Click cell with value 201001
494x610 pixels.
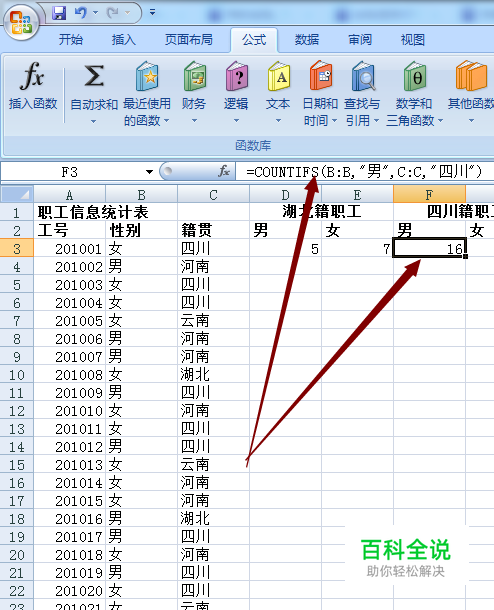69,249
